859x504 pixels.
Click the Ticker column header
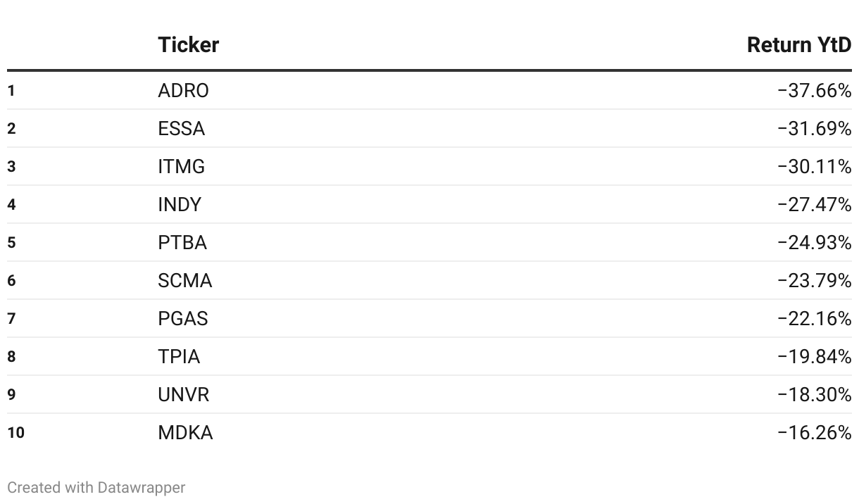click(x=188, y=45)
